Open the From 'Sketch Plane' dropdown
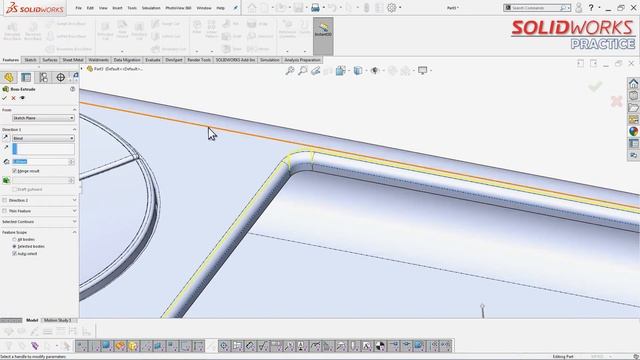The image size is (640, 360). (x=43, y=118)
